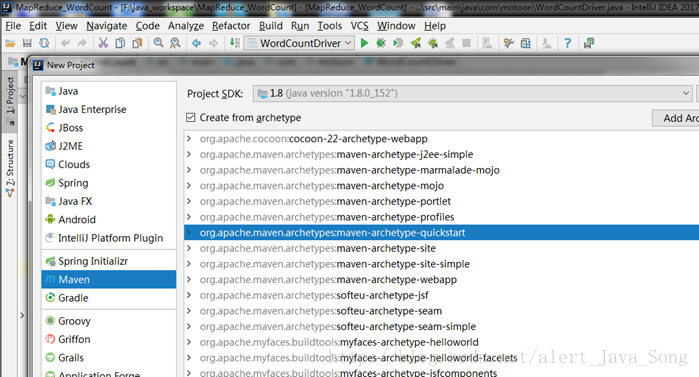Click the Cut scissors icon
Screen dimensions: 699x377
103,43
